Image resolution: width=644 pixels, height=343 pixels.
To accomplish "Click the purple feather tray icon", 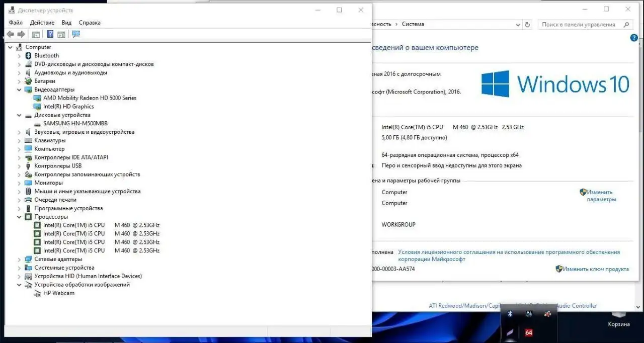I will (509, 332).
